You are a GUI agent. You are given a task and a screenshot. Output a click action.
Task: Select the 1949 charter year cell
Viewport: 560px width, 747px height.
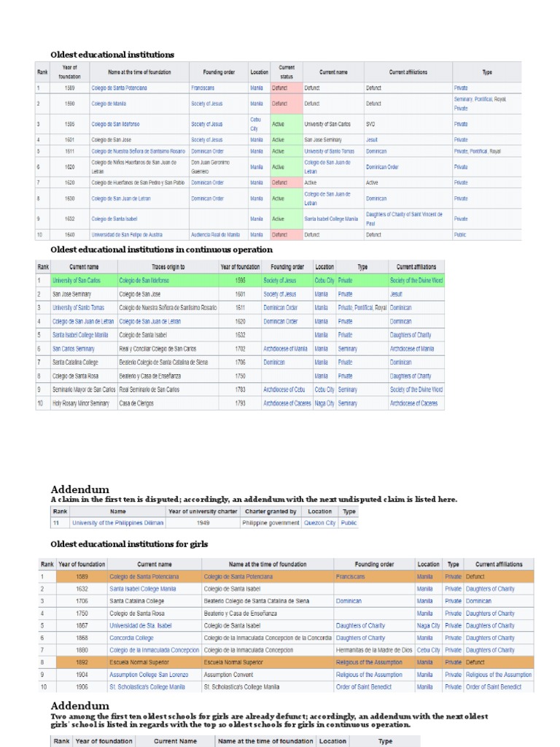[203, 522]
